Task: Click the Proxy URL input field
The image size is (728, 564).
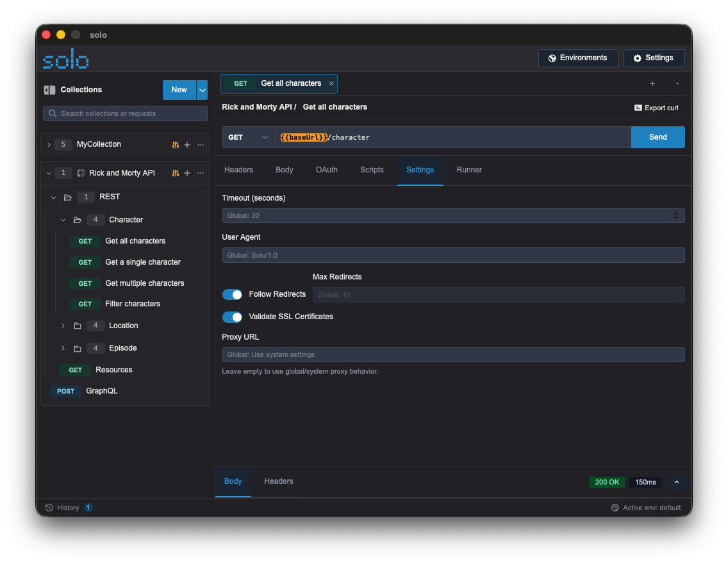Action: [453, 354]
